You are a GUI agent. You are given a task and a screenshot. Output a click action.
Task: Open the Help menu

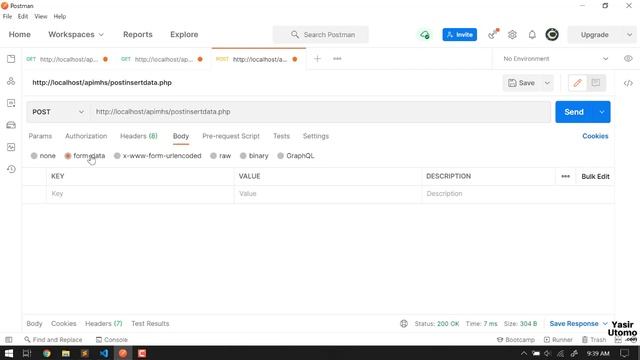click(x=60, y=16)
